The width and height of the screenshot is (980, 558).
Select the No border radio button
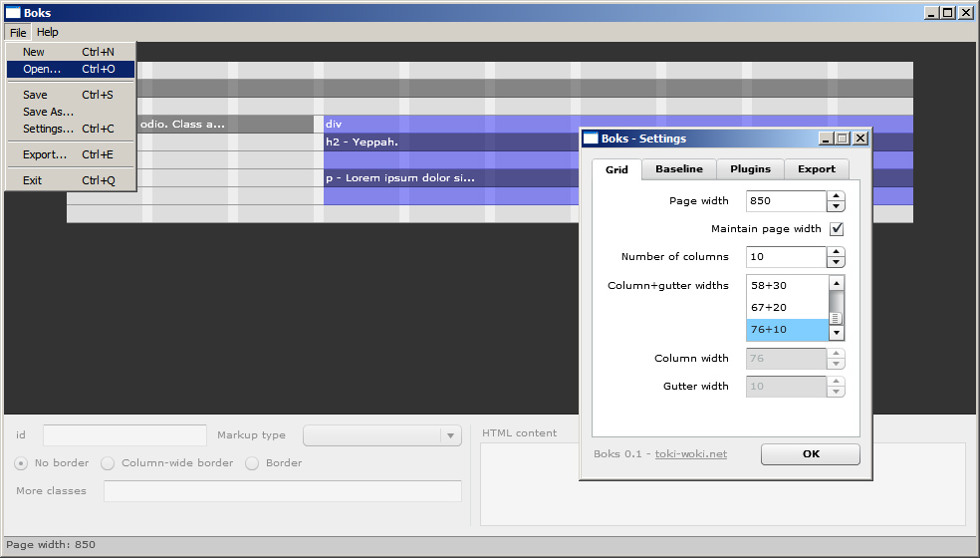tap(21, 463)
